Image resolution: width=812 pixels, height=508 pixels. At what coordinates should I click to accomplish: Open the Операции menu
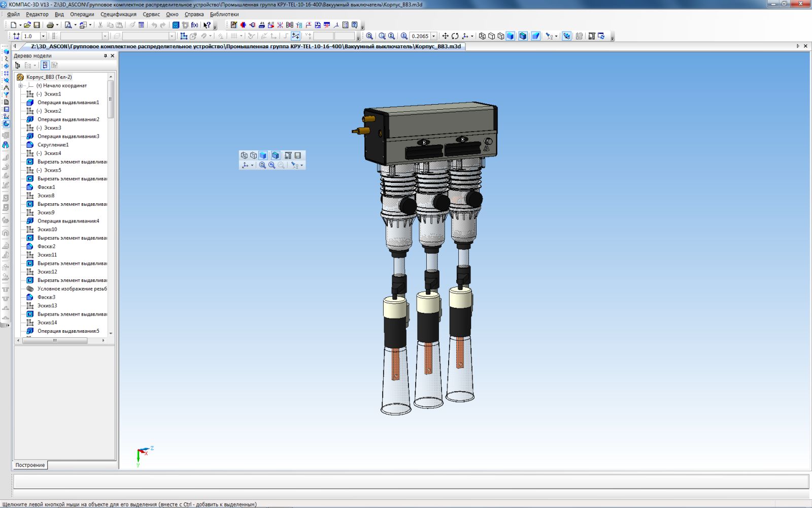82,14
